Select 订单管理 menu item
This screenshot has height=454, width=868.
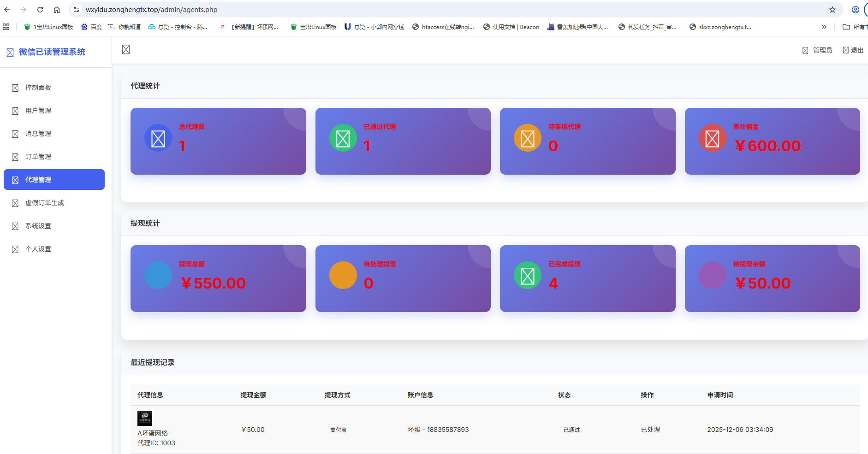coord(38,157)
